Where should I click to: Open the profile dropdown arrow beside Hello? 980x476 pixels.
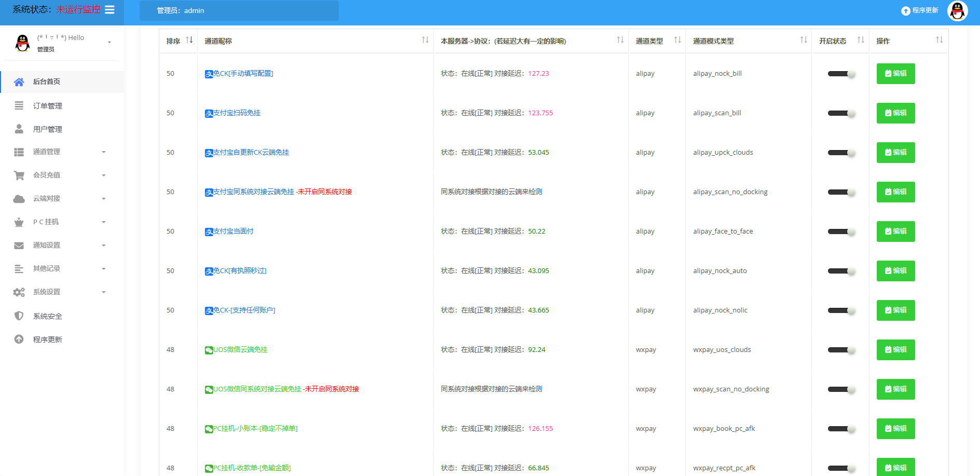[109, 43]
